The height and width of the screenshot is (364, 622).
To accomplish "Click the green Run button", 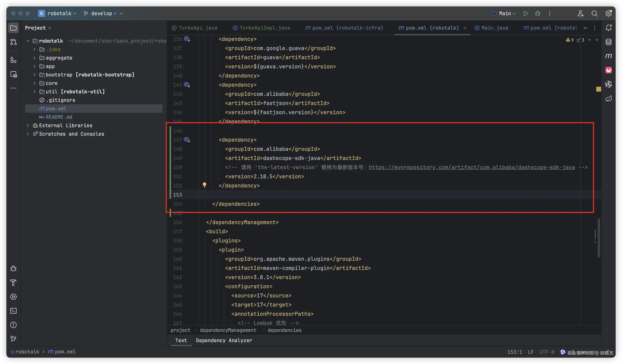I will coord(526,14).
